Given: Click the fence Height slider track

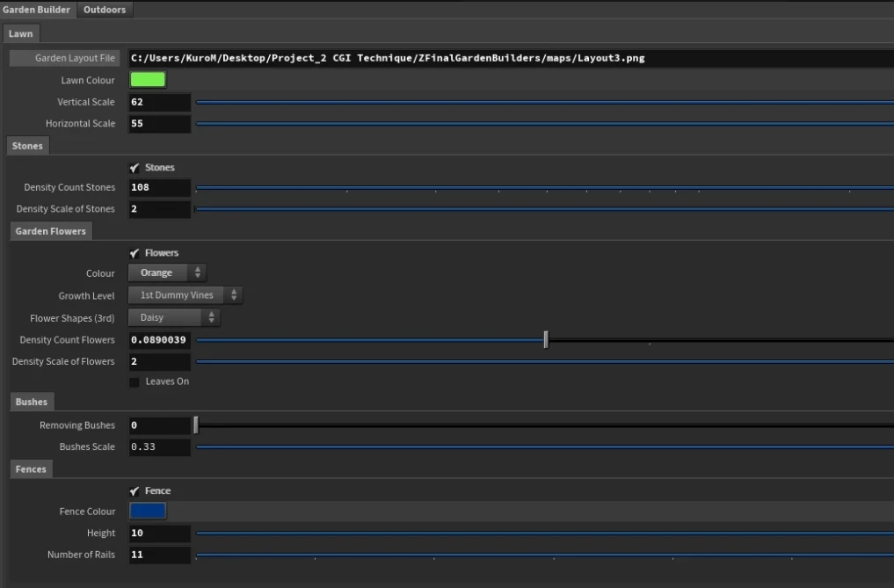Looking at the screenshot, I should 544,534.
